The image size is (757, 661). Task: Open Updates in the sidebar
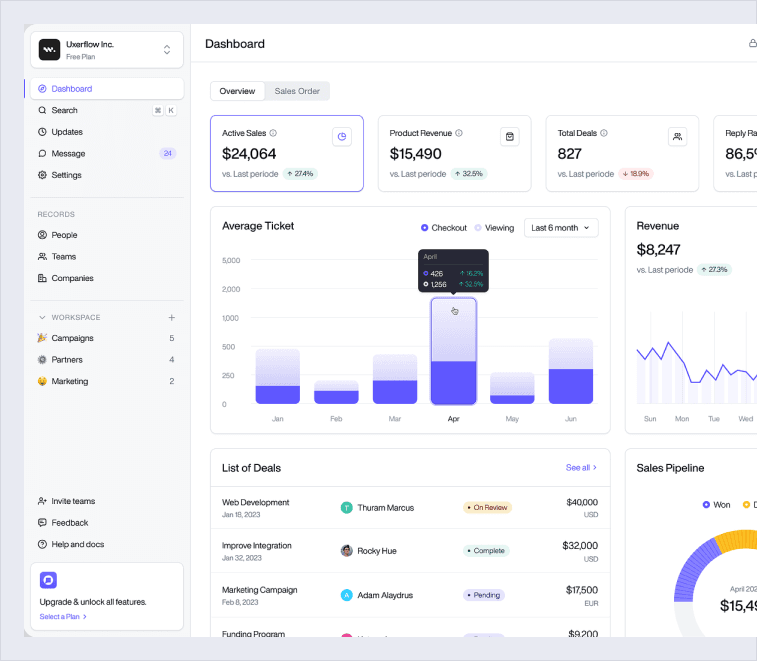tap(67, 132)
